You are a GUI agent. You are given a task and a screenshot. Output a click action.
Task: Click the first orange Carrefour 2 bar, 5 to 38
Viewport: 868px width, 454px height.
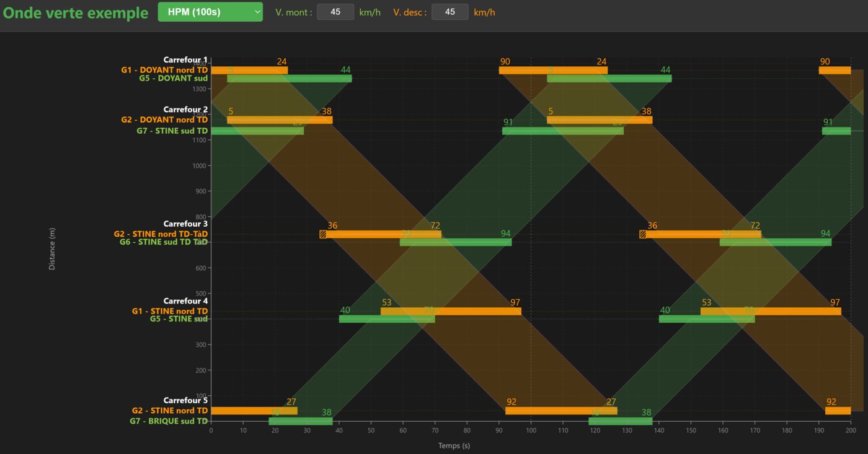pos(280,120)
